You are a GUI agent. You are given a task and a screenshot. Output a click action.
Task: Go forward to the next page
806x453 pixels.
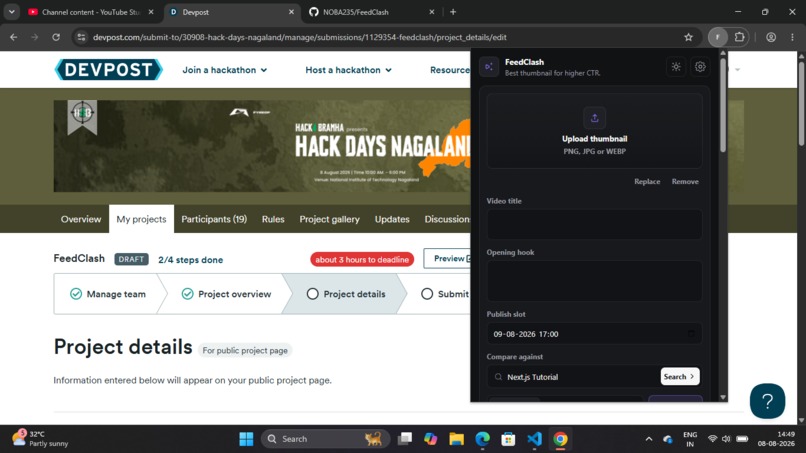34,37
